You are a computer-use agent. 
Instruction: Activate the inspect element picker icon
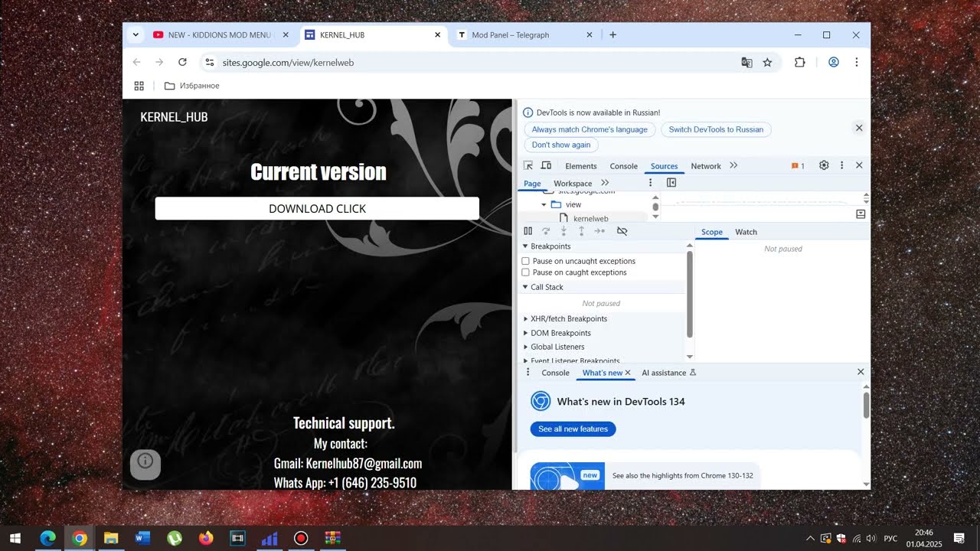coord(528,165)
